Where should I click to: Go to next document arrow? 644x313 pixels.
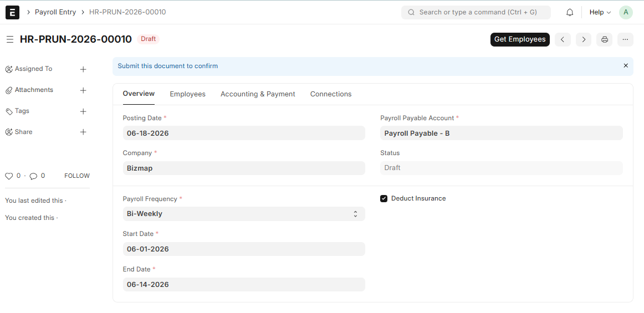(x=584, y=39)
